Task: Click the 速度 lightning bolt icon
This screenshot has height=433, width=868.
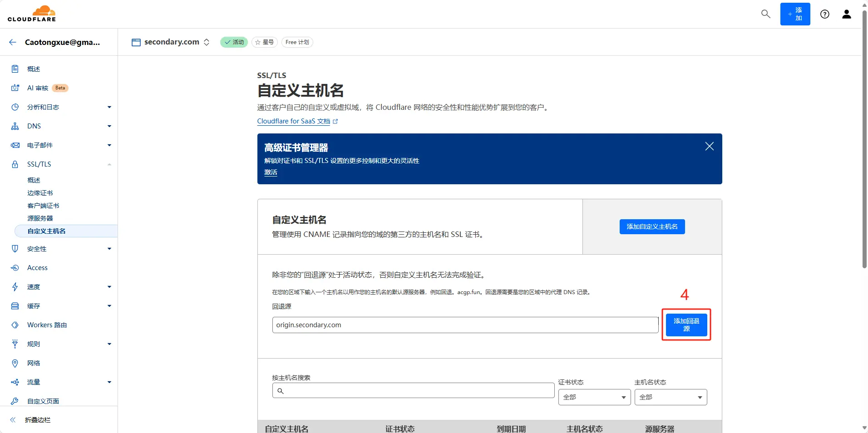Action: (15, 287)
